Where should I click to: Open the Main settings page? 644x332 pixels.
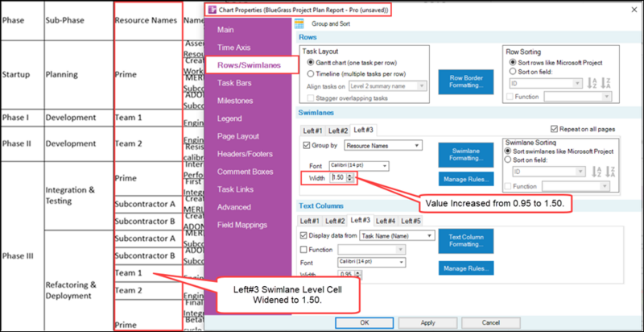(225, 30)
